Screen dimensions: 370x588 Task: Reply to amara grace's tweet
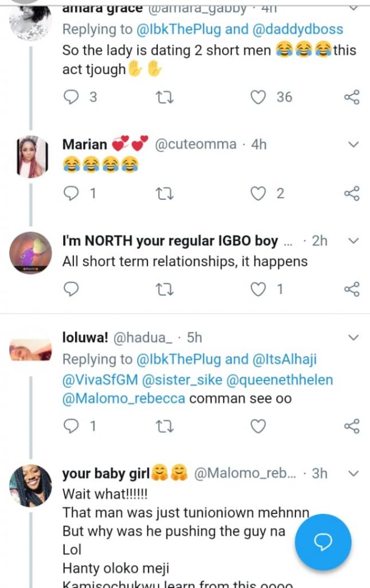(71, 97)
